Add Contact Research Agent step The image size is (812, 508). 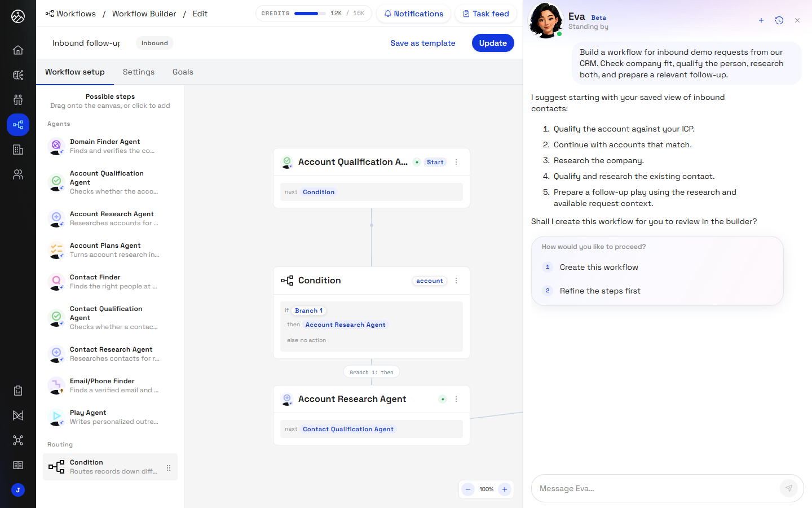(x=110, y=354)
